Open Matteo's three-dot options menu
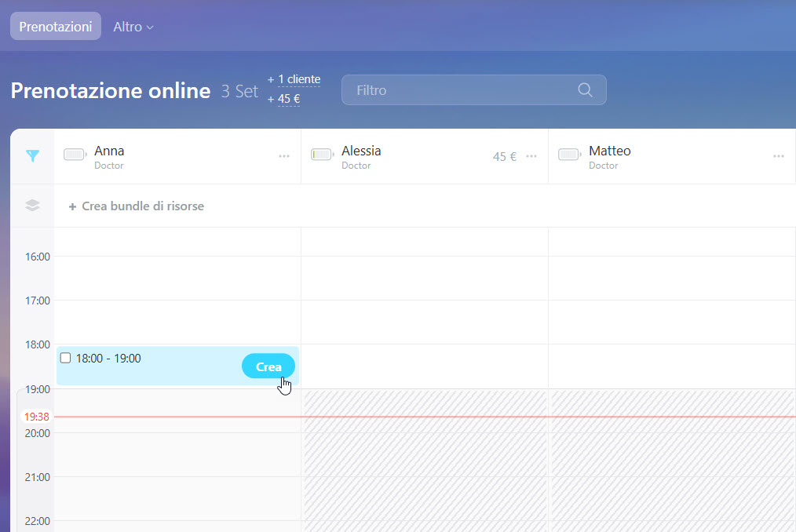796x532 pixels. pyautogui.click(x=778, y=156)
